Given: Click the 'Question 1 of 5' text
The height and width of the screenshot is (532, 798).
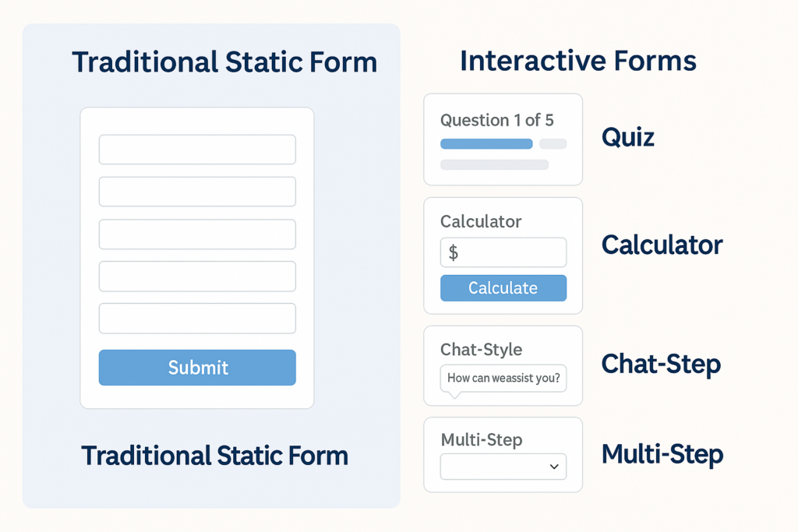Looking at the screenshot, I should click(496, 120).
